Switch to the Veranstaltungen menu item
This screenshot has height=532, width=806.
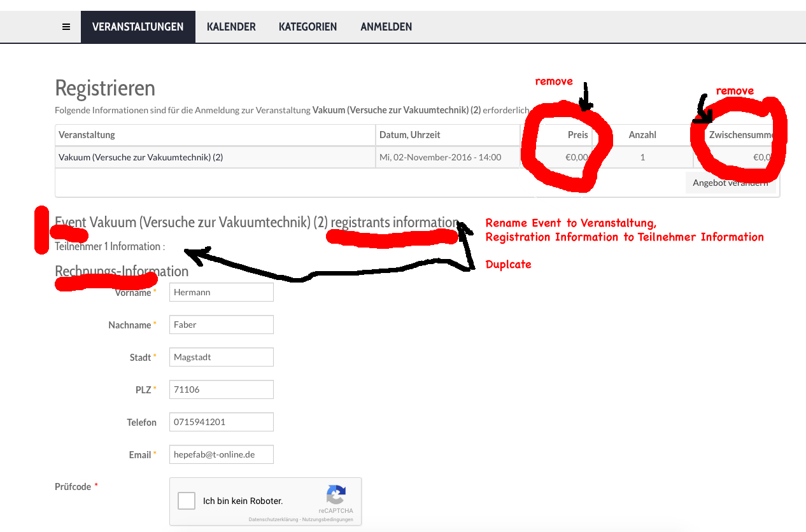138,27
